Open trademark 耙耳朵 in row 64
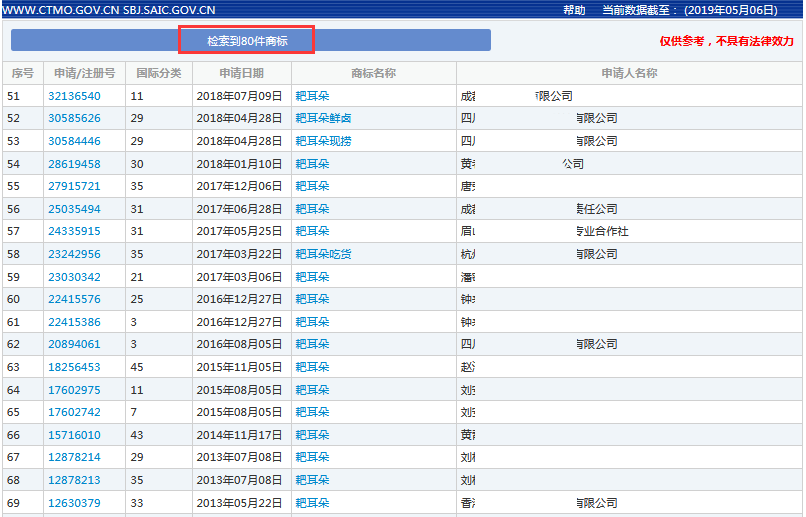Viewport: 806px width, 517px height. (x=313, y=390)
